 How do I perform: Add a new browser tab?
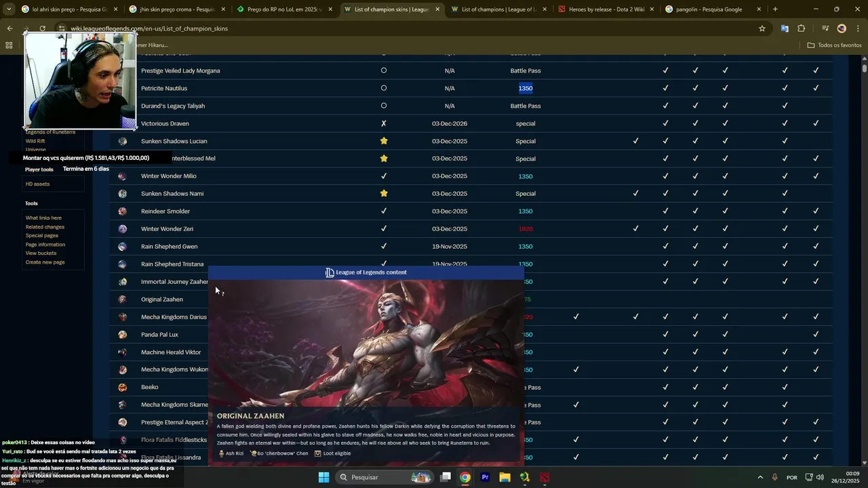pyautogui.click(x=775, y=9)
